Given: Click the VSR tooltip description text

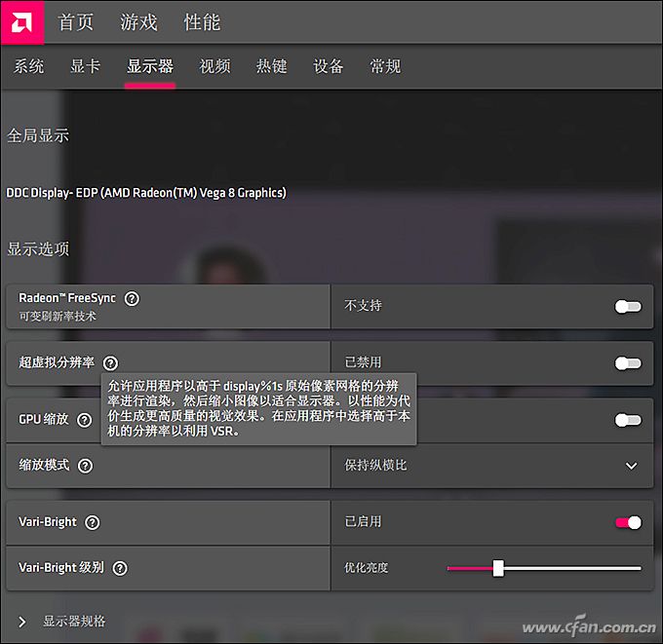Looking at the screenshot, I should 258,408.
